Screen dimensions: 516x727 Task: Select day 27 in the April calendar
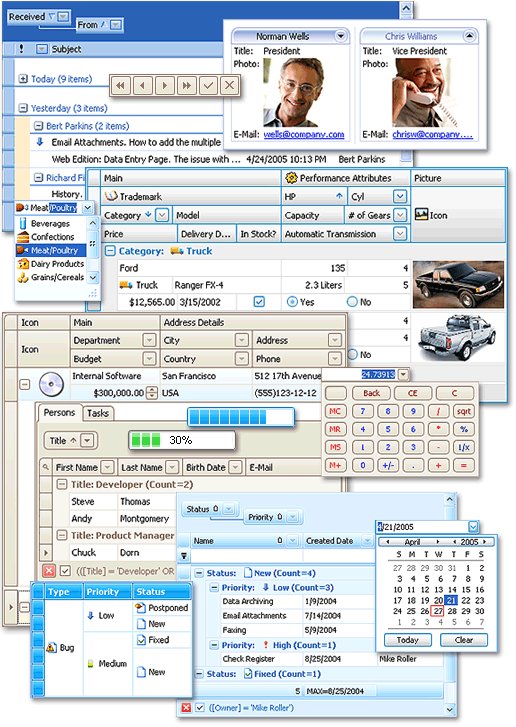point(438,611)
